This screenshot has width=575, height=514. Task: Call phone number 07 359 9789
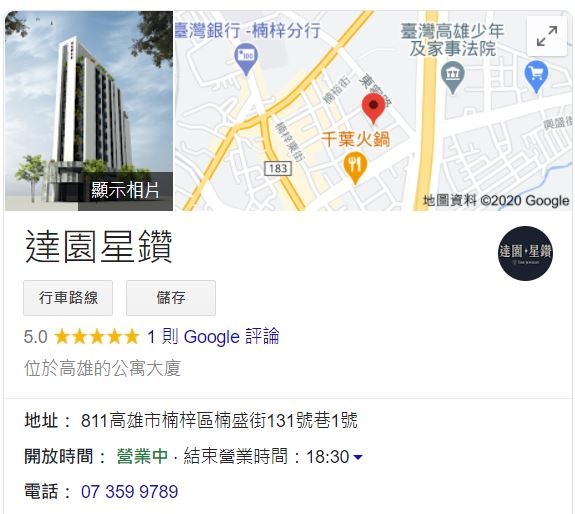[x=129, y=492]
